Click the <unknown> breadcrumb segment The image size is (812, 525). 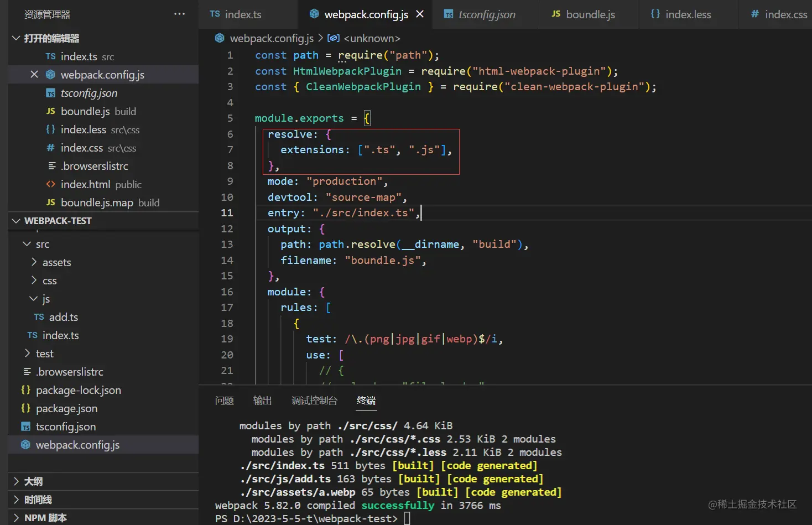click(372, 38)
